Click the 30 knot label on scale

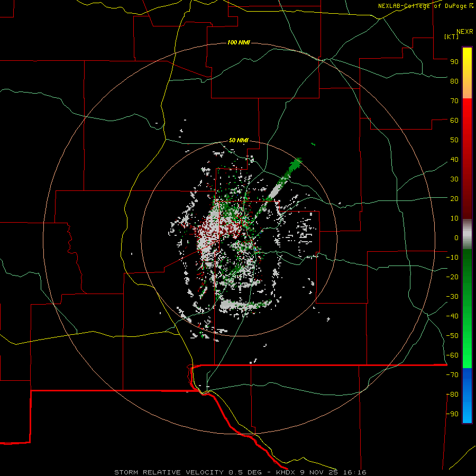454,179
